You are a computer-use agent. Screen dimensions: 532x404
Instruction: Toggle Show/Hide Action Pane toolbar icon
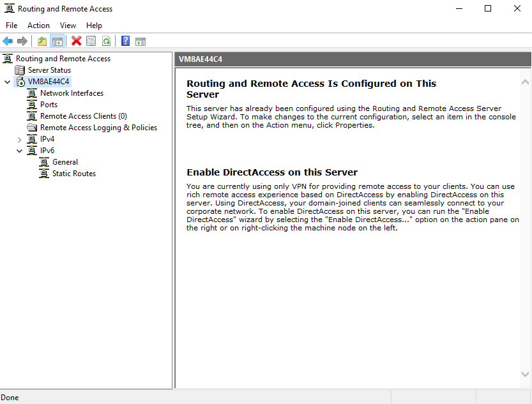(140, 41)
